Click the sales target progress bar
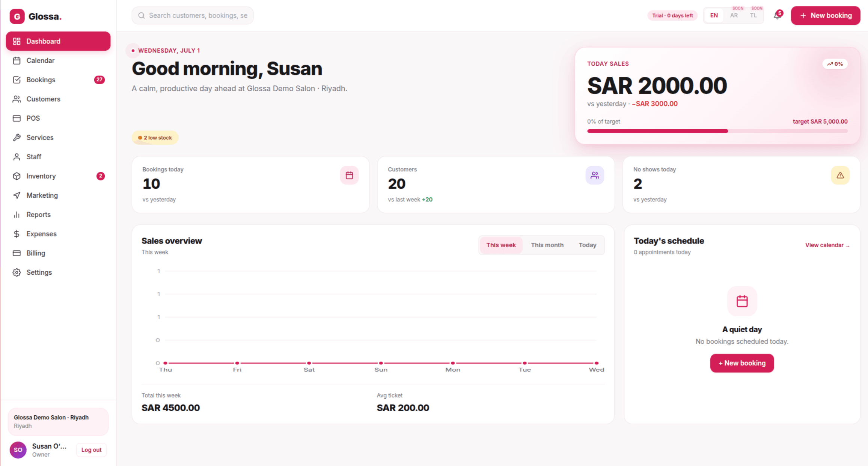 tap(717, 131)
